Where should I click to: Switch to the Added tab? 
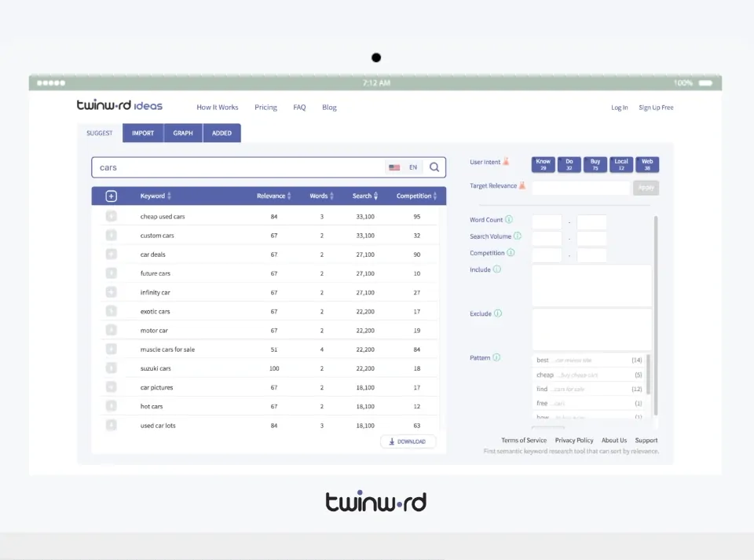pyautogui.click(x=221, y=134)
